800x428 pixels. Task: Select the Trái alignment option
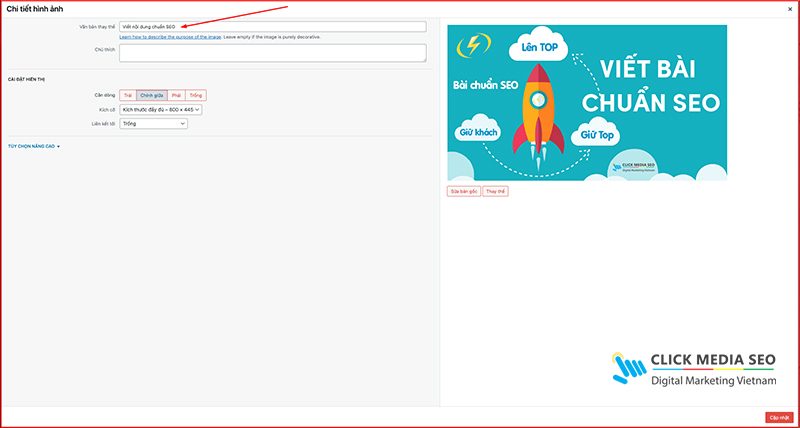tap(128, 95)
